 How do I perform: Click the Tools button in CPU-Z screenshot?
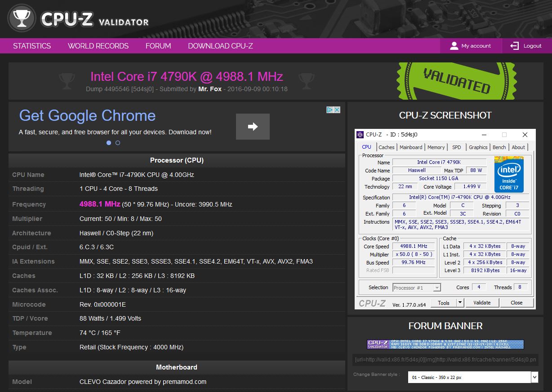(x=444, y=303)
